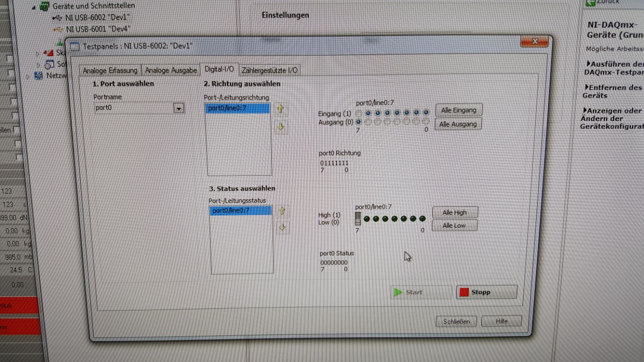Image resolution: width=644 pixels, height=362 pixels.
Task: Click port0 Richtung value 01111111
Action: click(x=334, y=163)
